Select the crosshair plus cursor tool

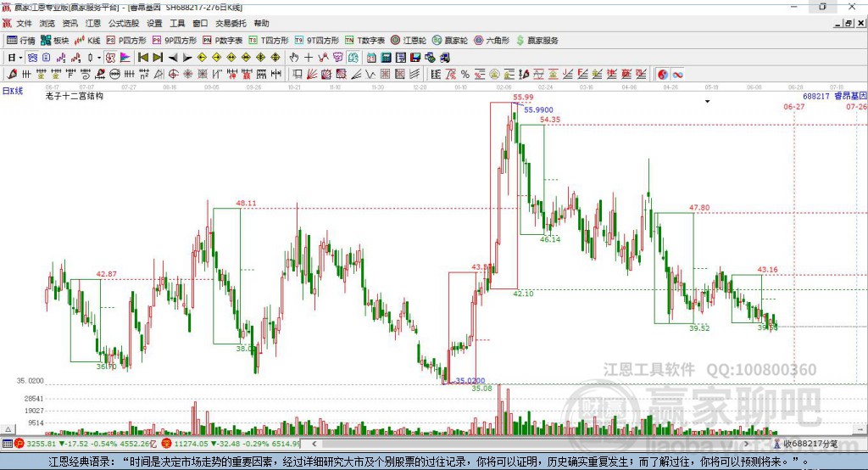309,58
